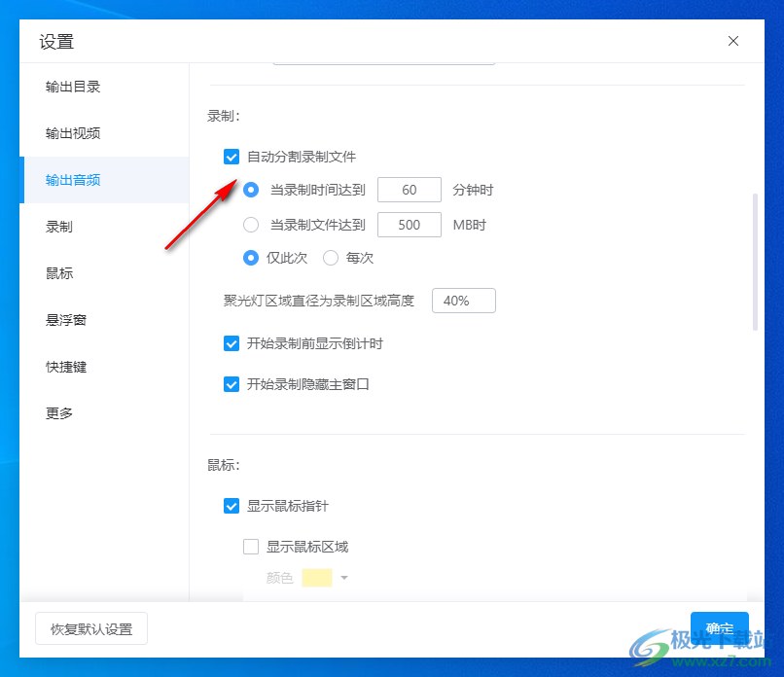Enable 显示鼠标区域 checkbox

coord(251,547)
